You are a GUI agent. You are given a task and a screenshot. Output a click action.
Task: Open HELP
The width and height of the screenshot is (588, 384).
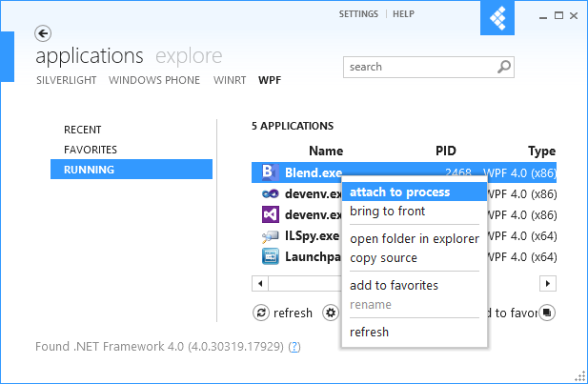pos(403,14)
